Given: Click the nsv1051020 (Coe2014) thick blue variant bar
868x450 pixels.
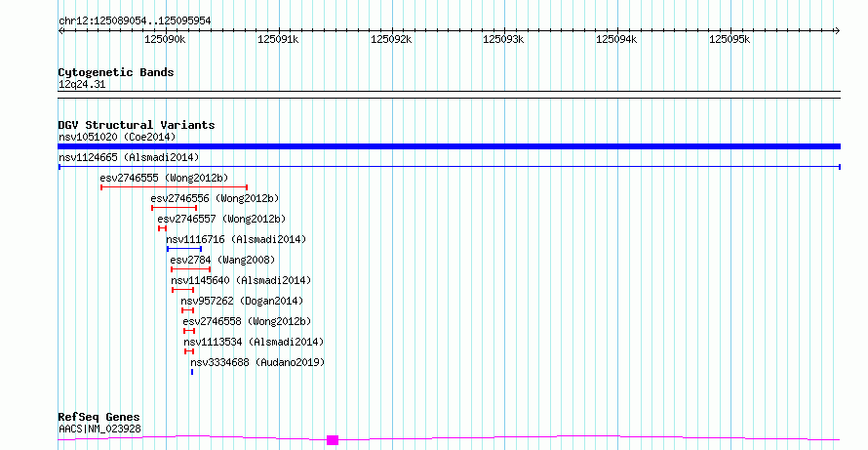Looking at the screenshot, I should (449, 146).
